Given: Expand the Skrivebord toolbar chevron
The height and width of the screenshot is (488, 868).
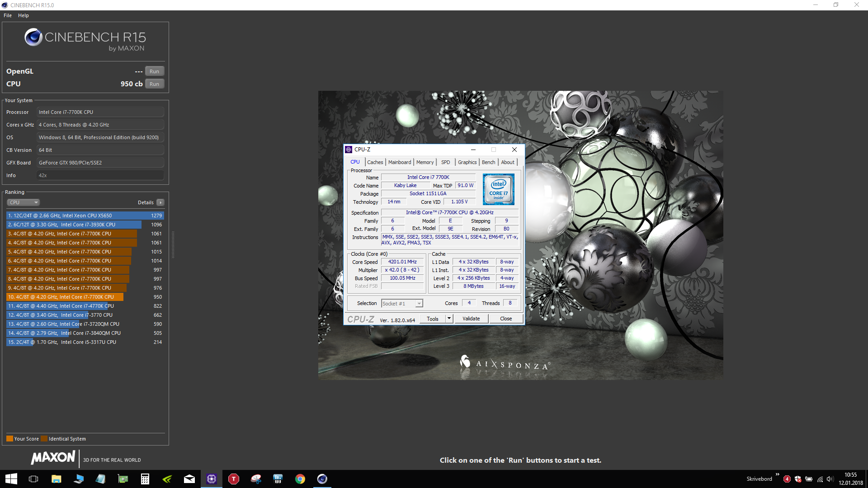Looking at the screenshot, I should tap(777, 474).
